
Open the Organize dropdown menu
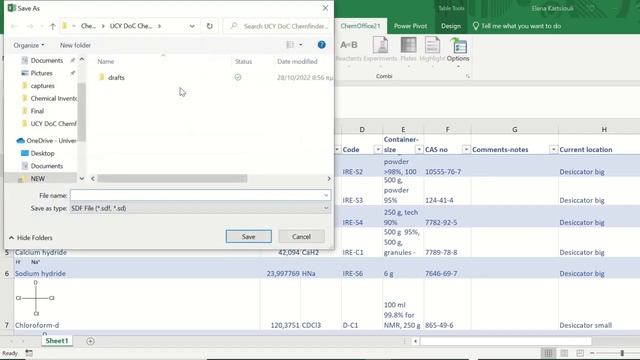(29, 45)
